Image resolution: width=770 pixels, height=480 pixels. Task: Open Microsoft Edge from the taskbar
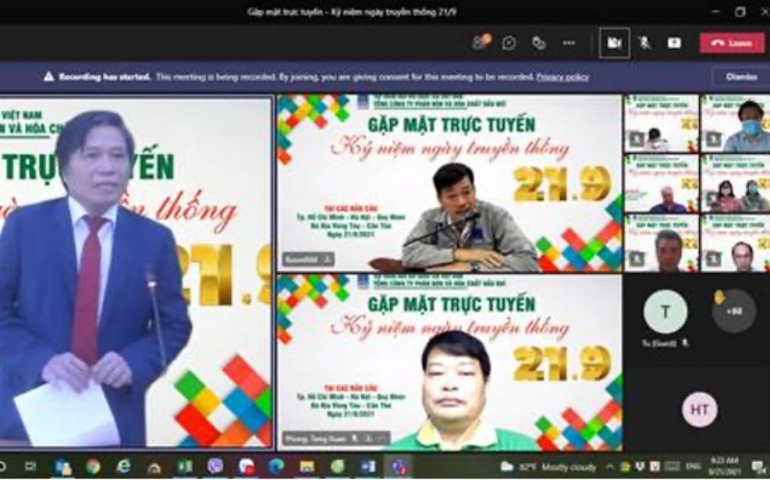(x=276, y=466)
